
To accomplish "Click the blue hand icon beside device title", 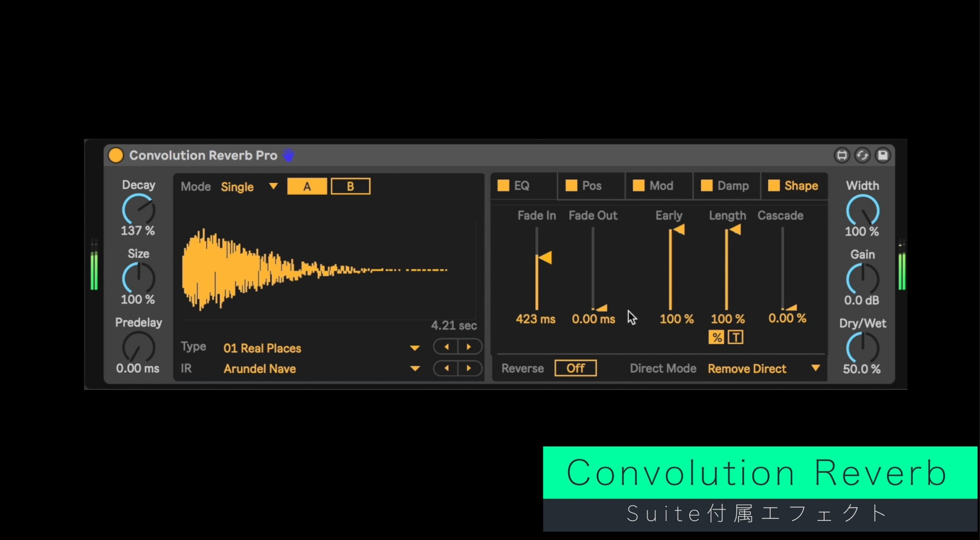I will pyautogui.click(x=288, y=155).
